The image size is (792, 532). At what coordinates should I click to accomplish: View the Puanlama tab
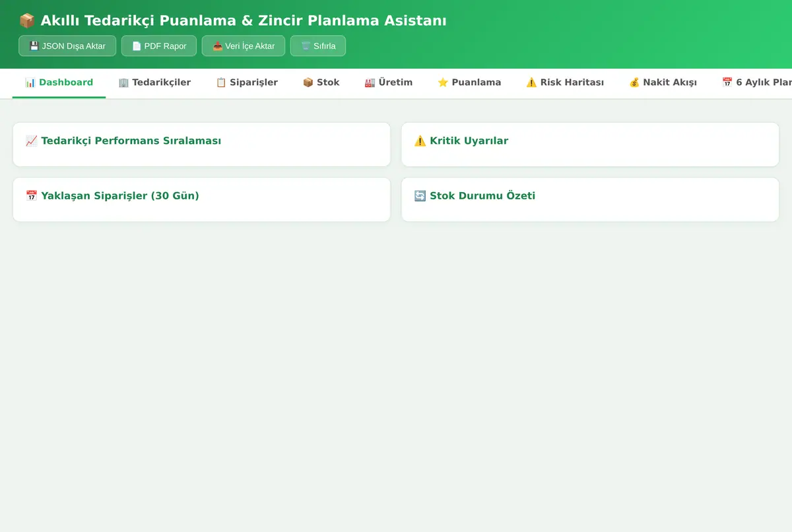pyautogui.click(x=469, y=83)
